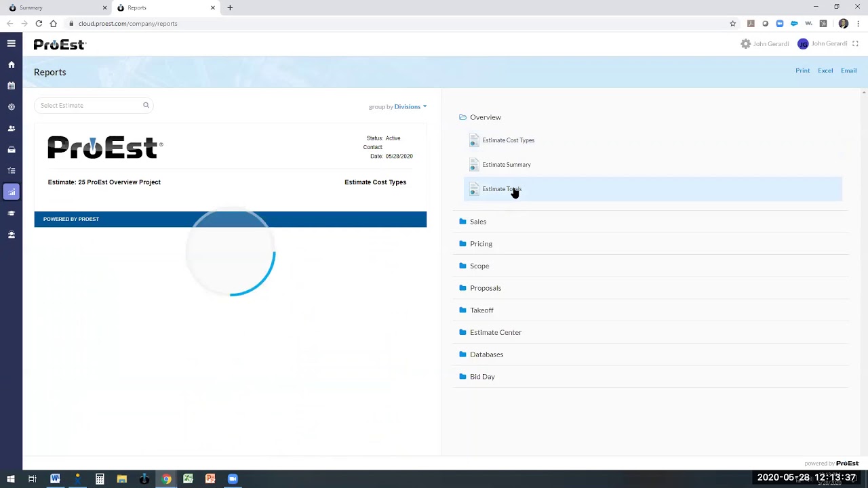Expand the Estimate Center folder
868x488 pixels.
coord(490,332)
